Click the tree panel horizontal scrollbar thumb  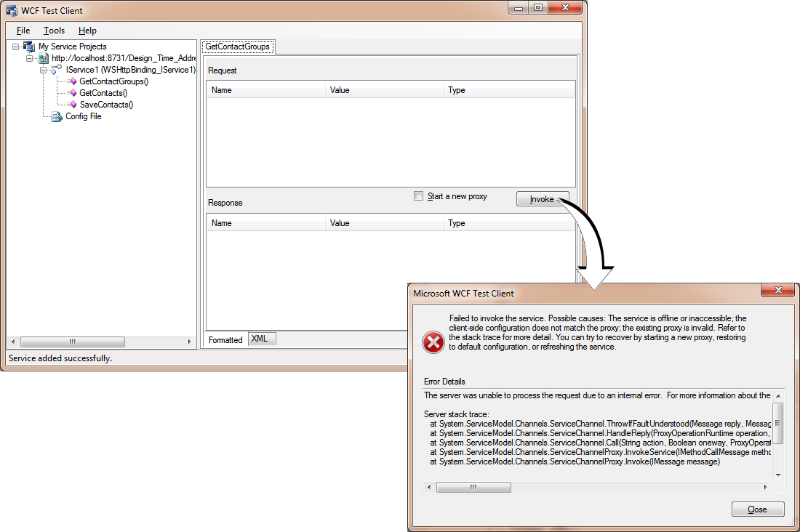coord(73,342)
